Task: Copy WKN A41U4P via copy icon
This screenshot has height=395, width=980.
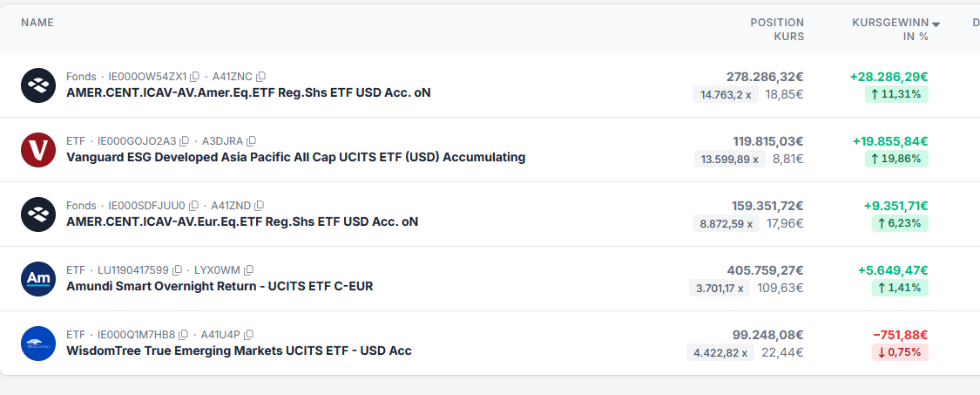Action: click(x=248, y=334)
